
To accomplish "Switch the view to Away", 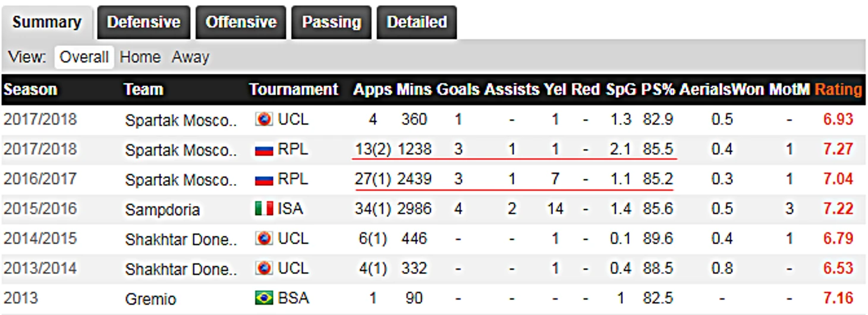I will point(190,57).
